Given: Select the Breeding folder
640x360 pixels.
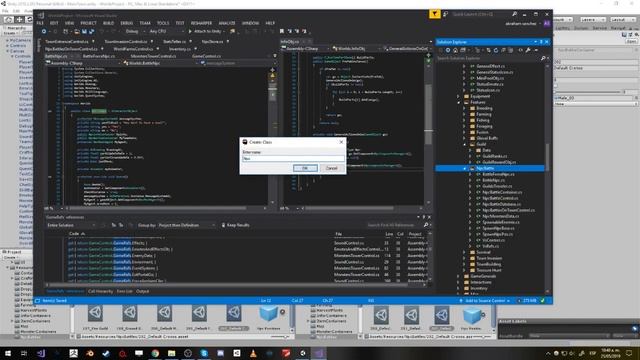Looking at the screenshot, I should (x=484, y=109).
